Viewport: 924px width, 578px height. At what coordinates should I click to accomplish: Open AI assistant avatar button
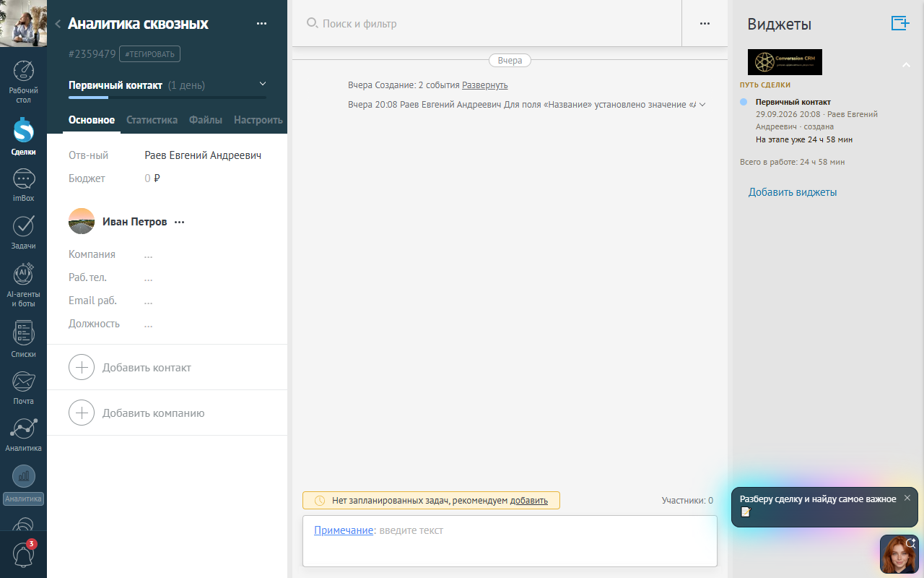(x=899, y=554)
